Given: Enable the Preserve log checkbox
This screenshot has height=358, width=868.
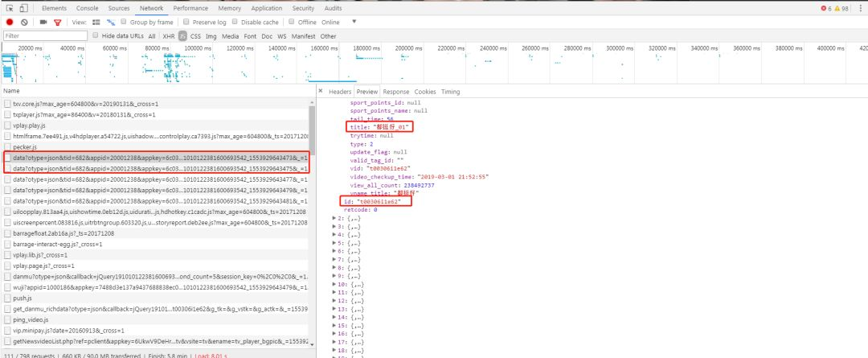Looking at the screenshot, I should [x=186, y=22].
